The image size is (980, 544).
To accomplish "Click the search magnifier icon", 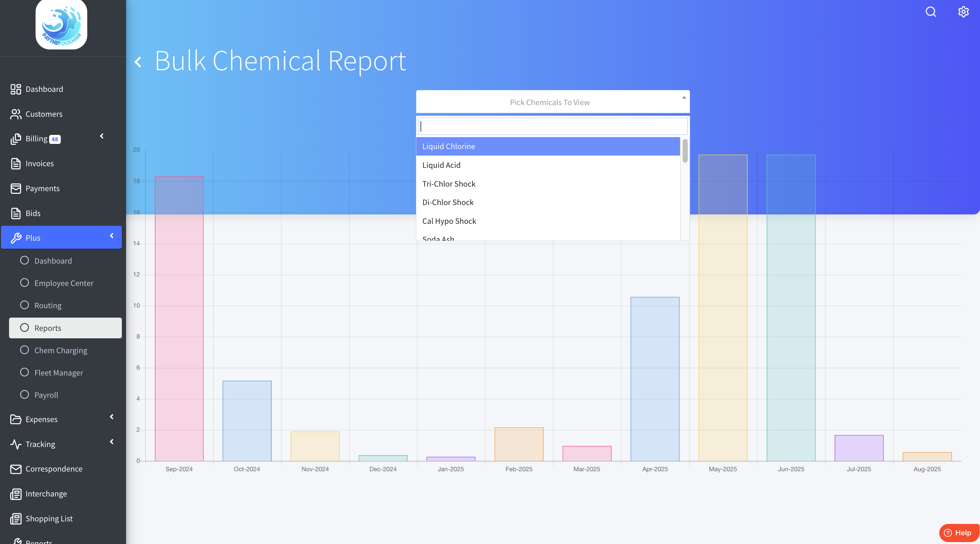I will point(931,12).
